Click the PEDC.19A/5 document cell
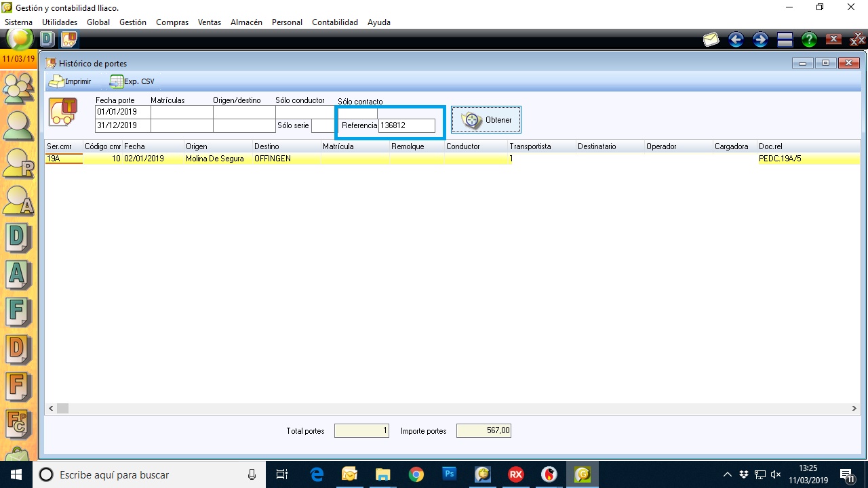Screen dimensions: 868x488 808,159
